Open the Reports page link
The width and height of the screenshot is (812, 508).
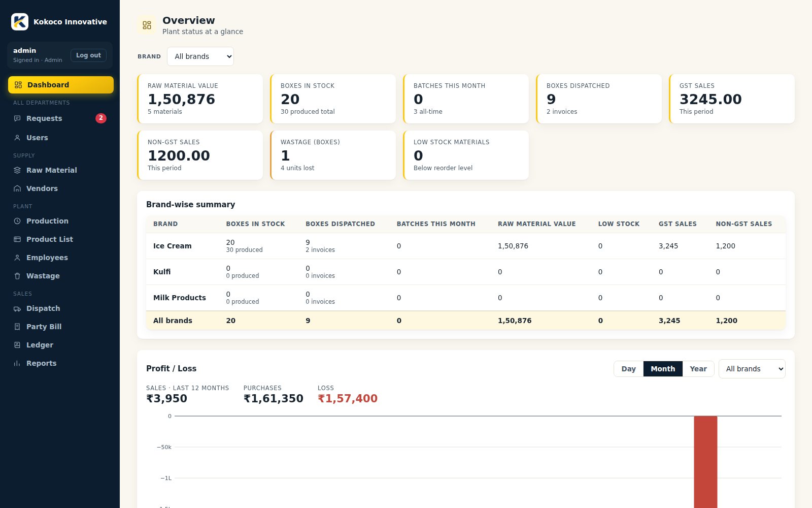pyautogui.click(x=60, y=363)
